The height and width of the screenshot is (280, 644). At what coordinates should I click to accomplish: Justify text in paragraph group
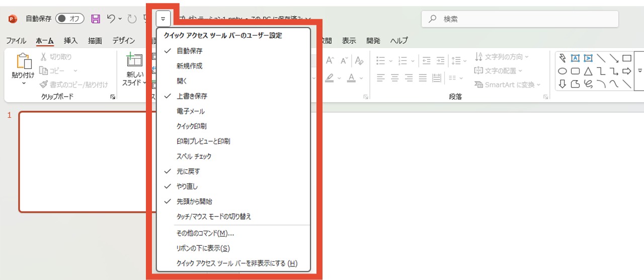423,78
